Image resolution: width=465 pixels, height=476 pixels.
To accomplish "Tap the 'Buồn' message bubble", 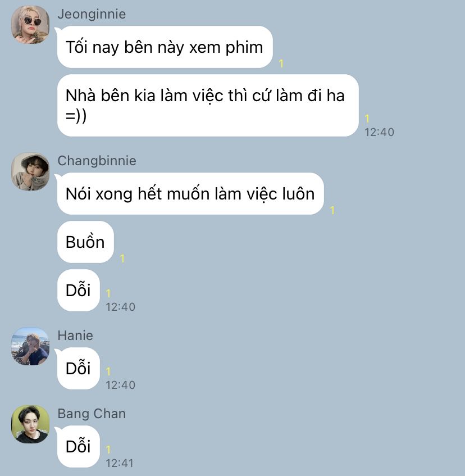I will [85, 242].
